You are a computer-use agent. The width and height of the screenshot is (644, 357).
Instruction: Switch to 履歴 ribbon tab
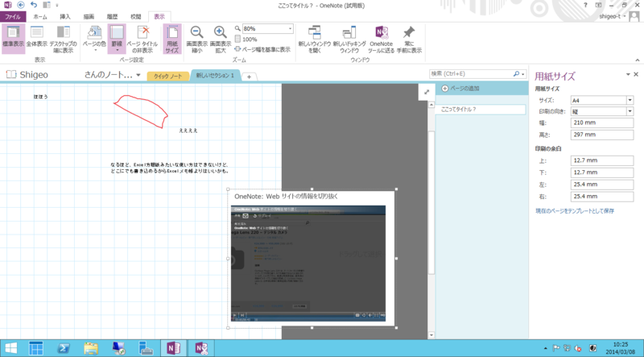112,17
